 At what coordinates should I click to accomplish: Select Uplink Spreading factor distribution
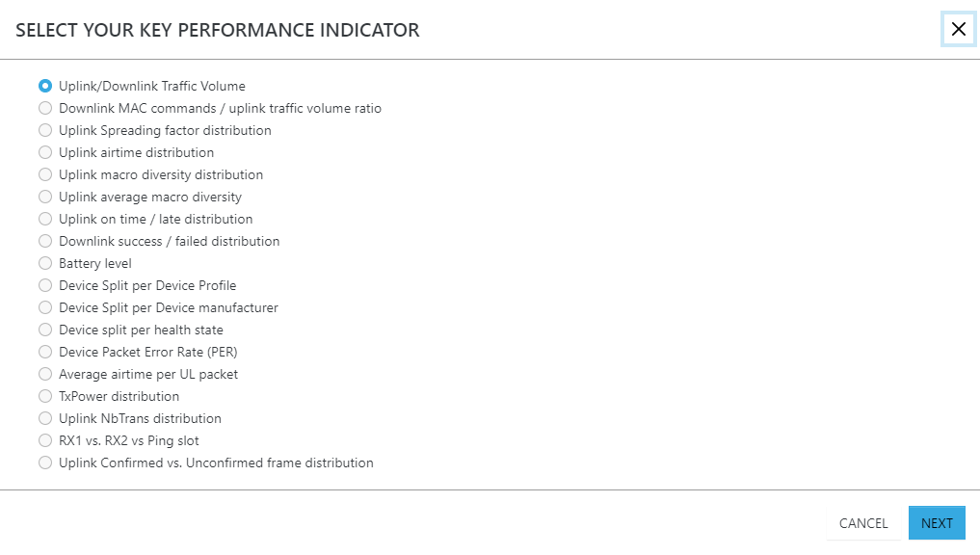coord(45,130)
